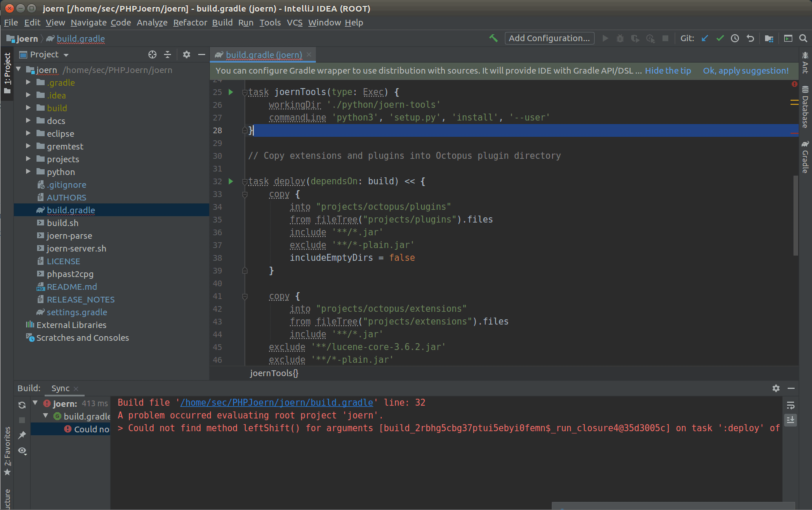Select README.md in project tree
Screen dimensions: 812x510
[72, 287]
